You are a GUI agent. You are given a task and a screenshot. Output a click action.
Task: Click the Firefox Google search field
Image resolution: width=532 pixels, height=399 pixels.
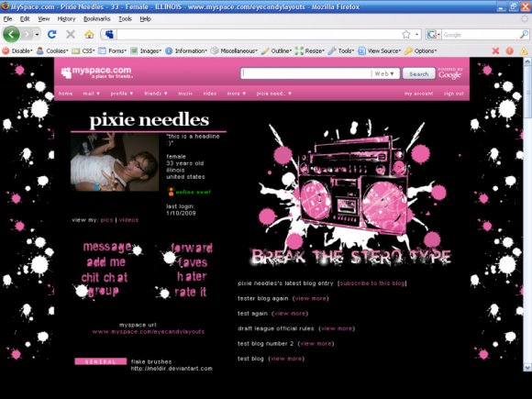[x=480, y=35]
